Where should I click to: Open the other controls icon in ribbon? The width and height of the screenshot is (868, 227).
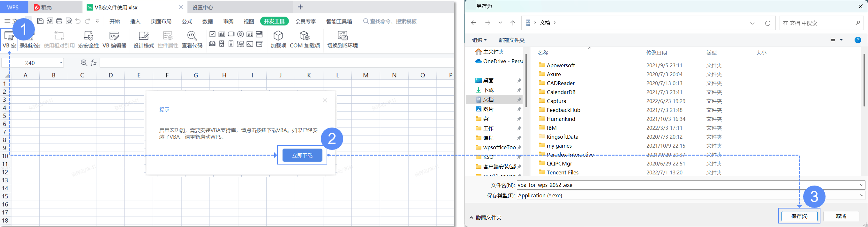[260, 44]
